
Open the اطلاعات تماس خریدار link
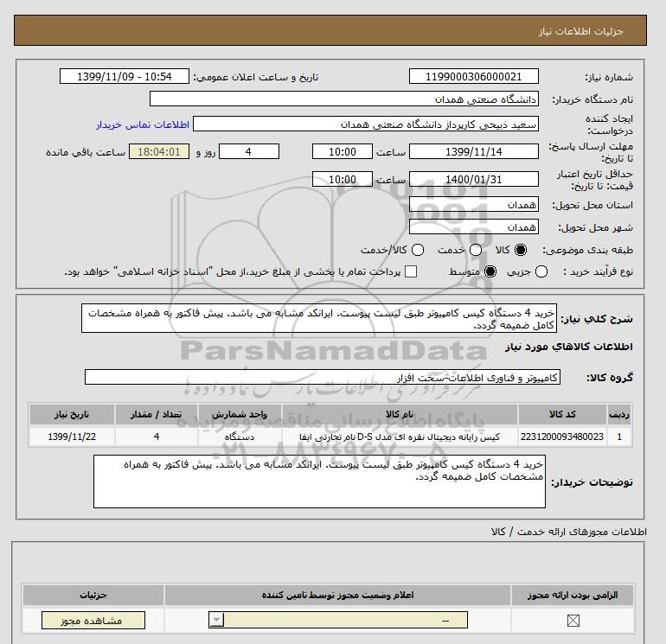point(143,124)
